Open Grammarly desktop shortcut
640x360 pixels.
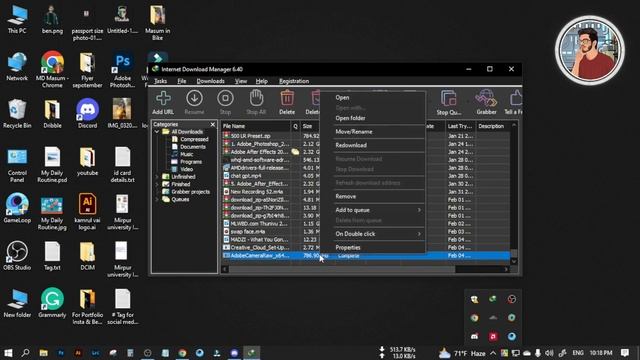[x=52, y=303]
